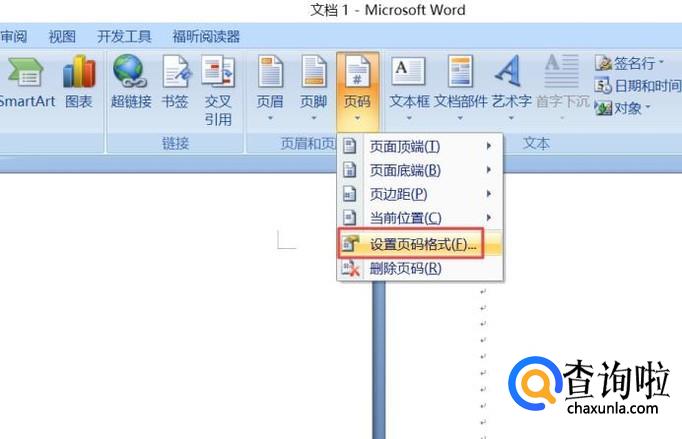The height and width of the screenshot is (439, 682).
Task: Click the 当前位置 menu item icon
Action: 350,218
